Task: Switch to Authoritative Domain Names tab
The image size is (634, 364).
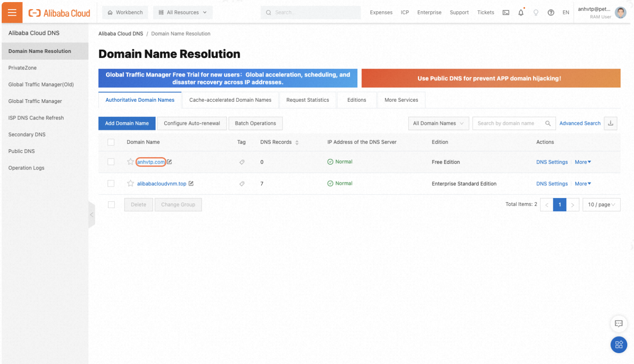Action: click(x=140, y=100)
